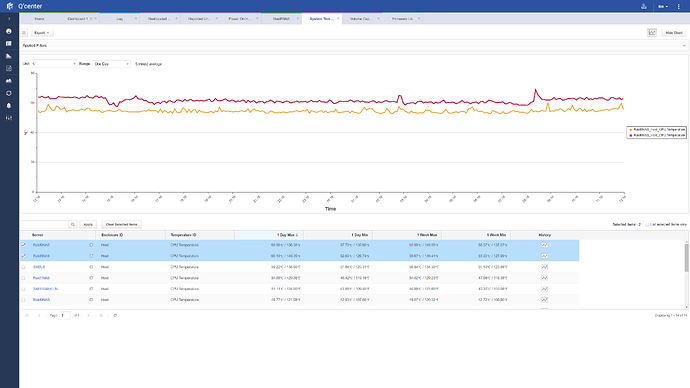Open history chart icon of third table row

pyautogui.click(x=544, y=267)
